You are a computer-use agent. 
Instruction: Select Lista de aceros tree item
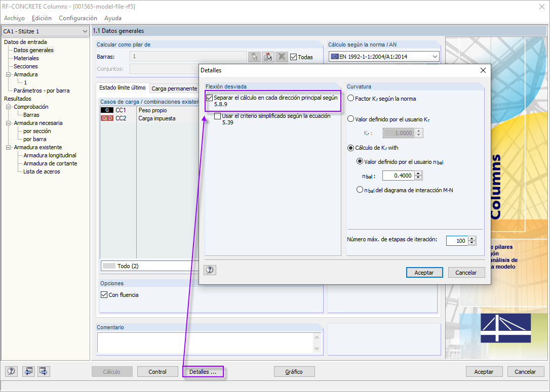[42, 171]
